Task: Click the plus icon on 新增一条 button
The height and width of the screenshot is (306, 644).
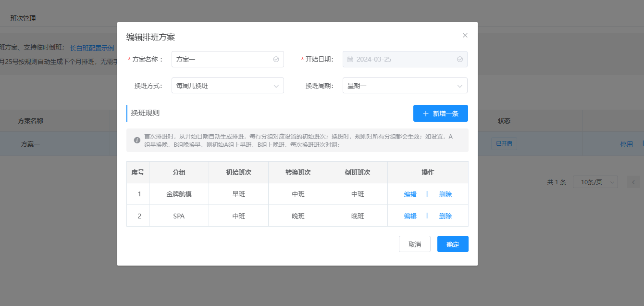Action: [x=425, y=114]
